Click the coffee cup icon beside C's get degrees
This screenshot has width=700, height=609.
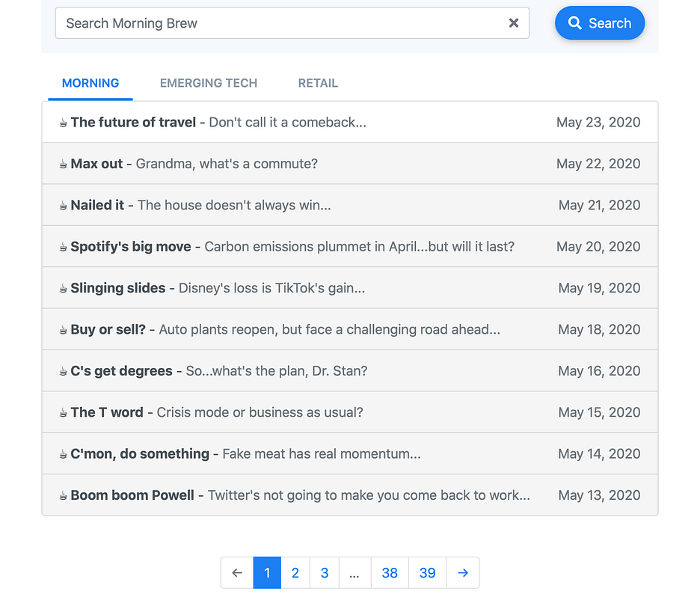click(x=64, y=372)
